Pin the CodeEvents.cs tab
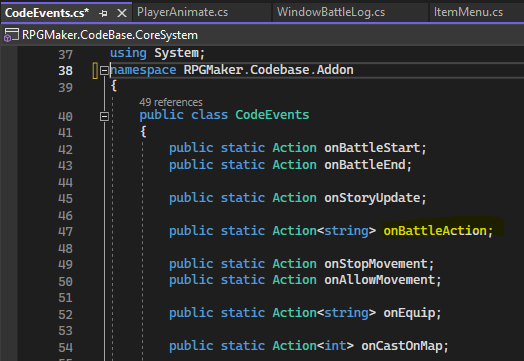Screen dimensions: 524x361 [x=103, y=13]
